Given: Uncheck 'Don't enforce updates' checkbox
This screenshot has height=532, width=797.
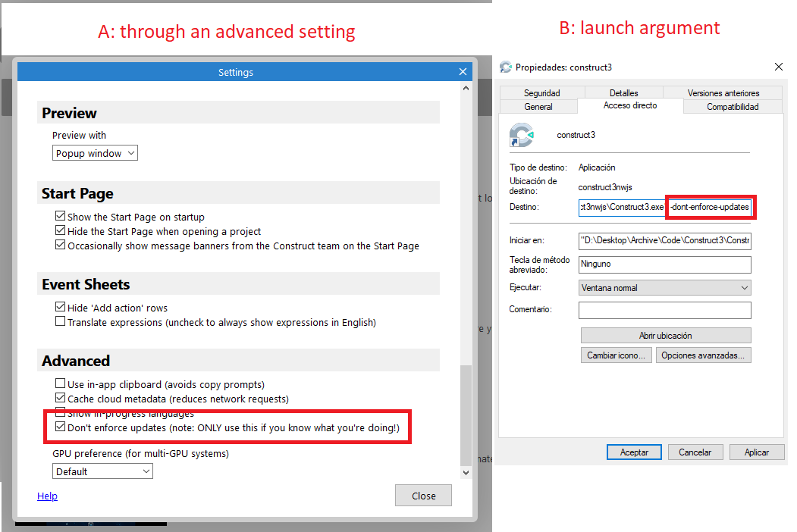Looking at the screenshot, I should (x=60, y=427).
